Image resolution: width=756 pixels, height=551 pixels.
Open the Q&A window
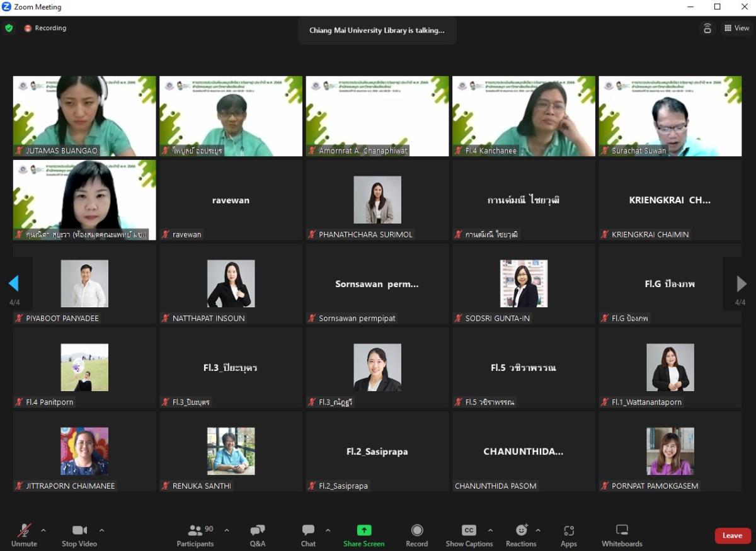click(x=257, y=535)
